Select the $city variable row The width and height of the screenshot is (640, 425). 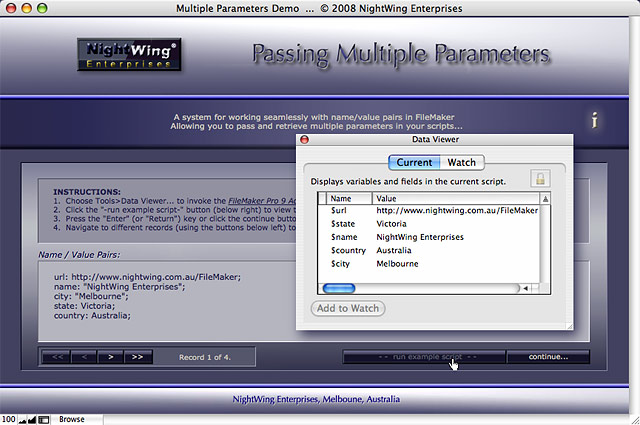[x=429, y=264]
